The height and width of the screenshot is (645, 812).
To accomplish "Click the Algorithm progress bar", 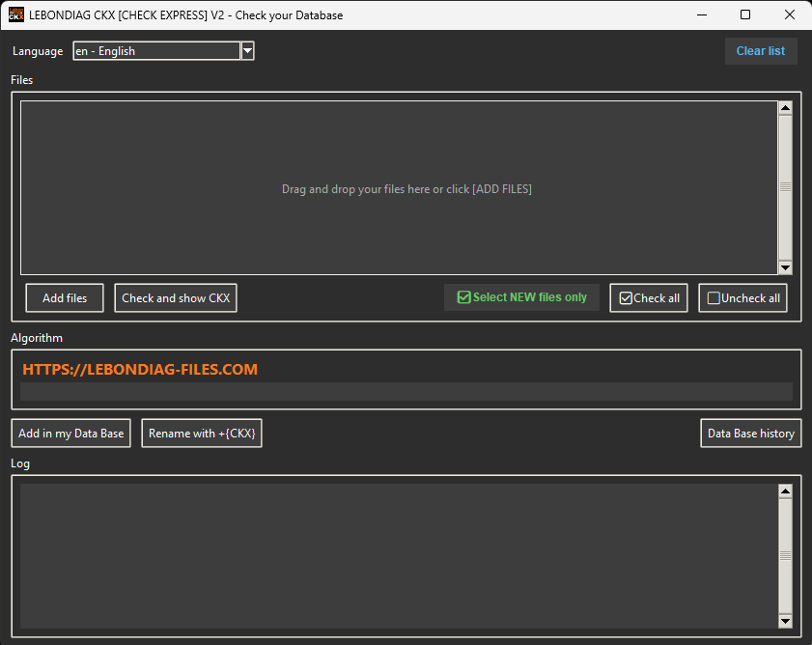I will coord(406,392).
